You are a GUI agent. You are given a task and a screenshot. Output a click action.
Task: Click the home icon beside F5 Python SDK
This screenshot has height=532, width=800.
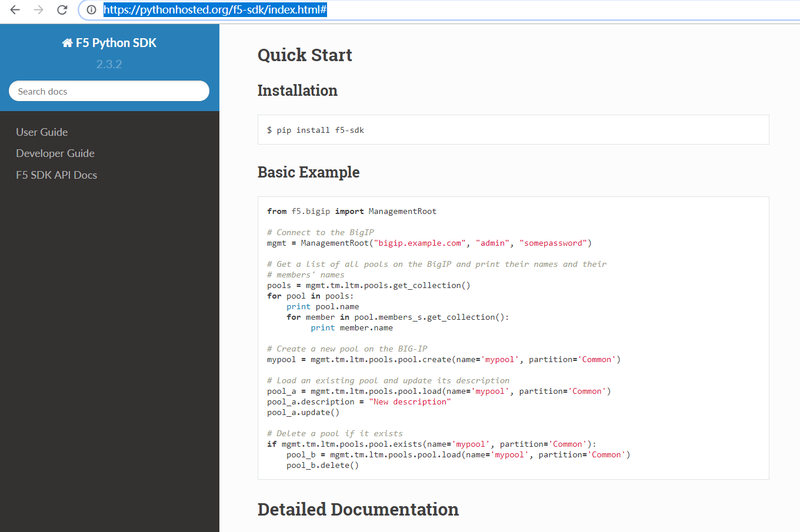coord(67,43)
